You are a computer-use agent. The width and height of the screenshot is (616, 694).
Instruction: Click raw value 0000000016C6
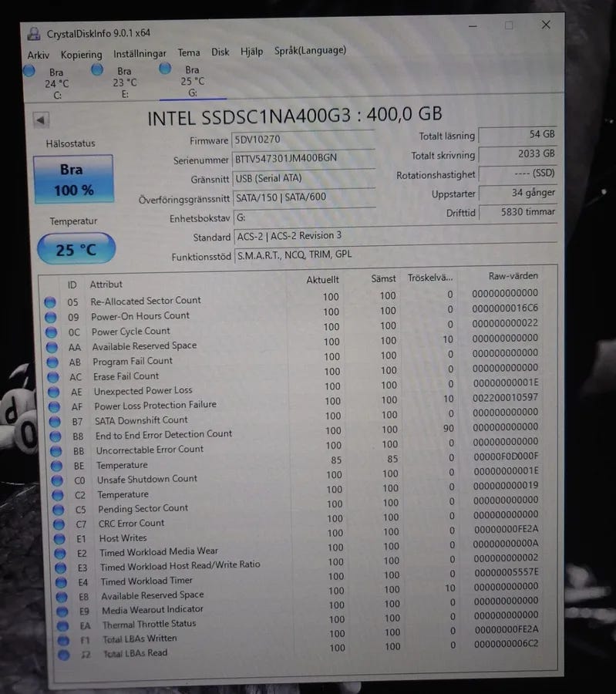tap(505, 308)
